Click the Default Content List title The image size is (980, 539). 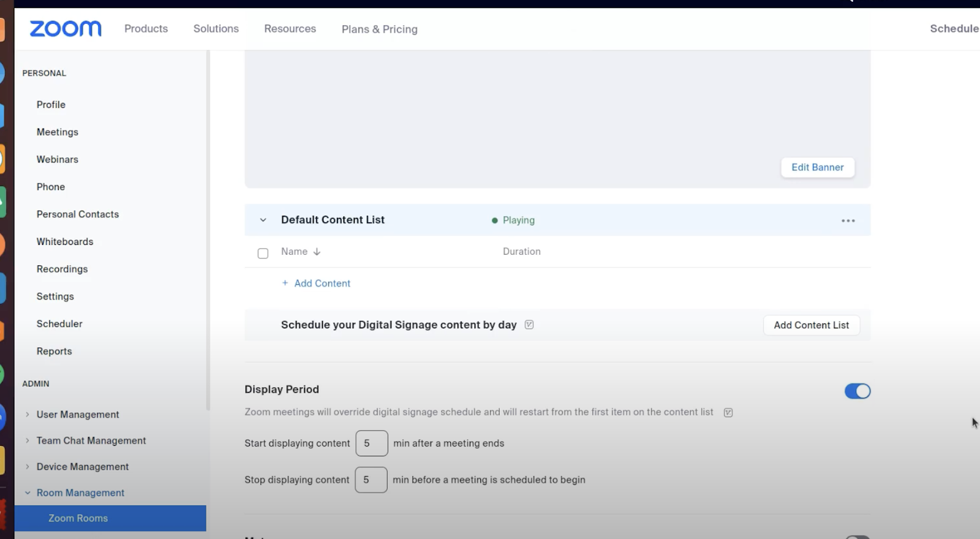333,220
